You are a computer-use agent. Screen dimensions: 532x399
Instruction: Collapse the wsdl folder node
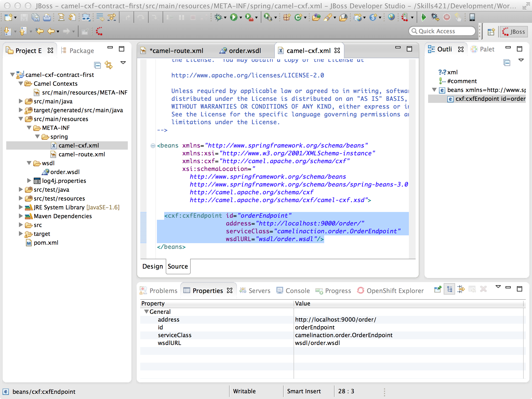[29, 163]
